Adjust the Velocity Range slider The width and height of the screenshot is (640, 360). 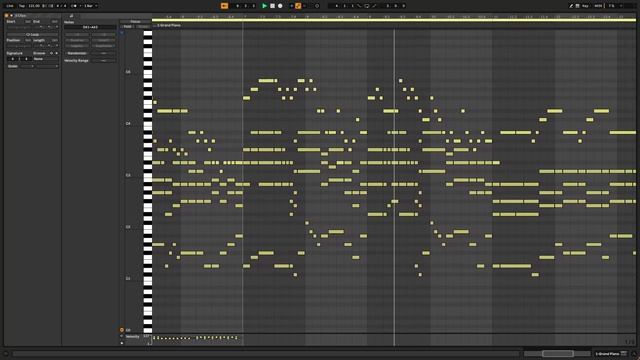tap(104, 60)
